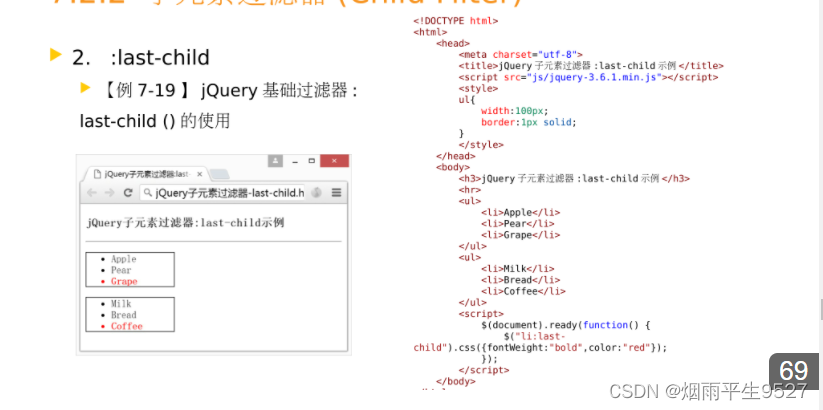Image resolution: width=823 pixels, height=410 pixels.
Task: Click Milk list item in browser preview
Action: coord(121,304)
